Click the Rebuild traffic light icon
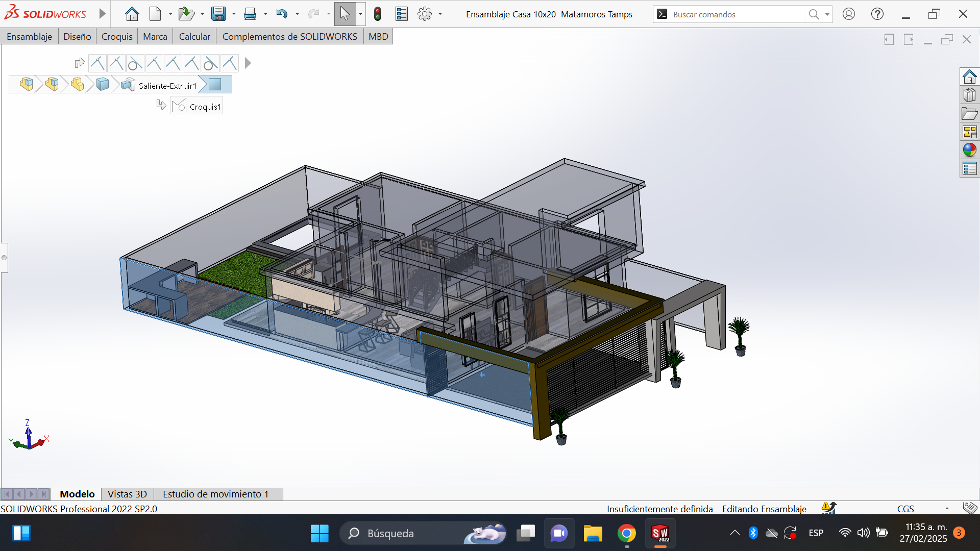Image resolution: width=980 pixels, height=551 pixels. click(x=378, y=14)
